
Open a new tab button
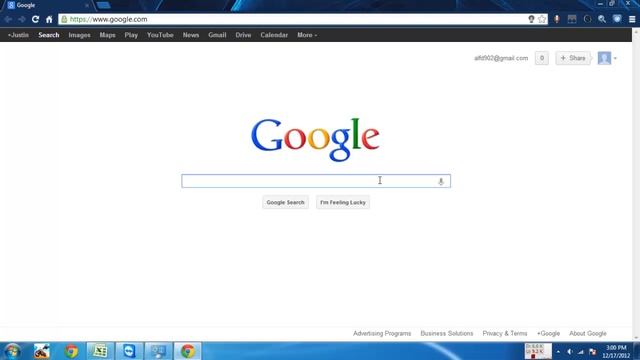[103, 5]
